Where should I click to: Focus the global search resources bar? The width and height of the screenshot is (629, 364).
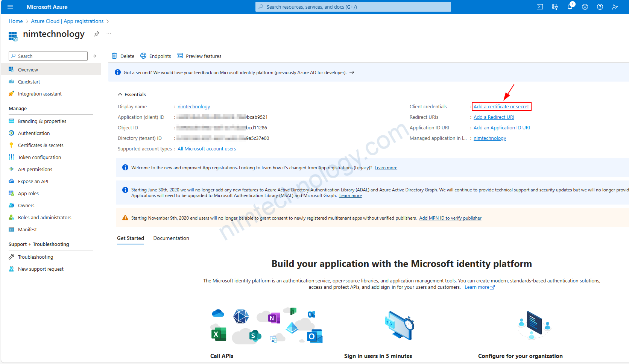pos(353,7)
